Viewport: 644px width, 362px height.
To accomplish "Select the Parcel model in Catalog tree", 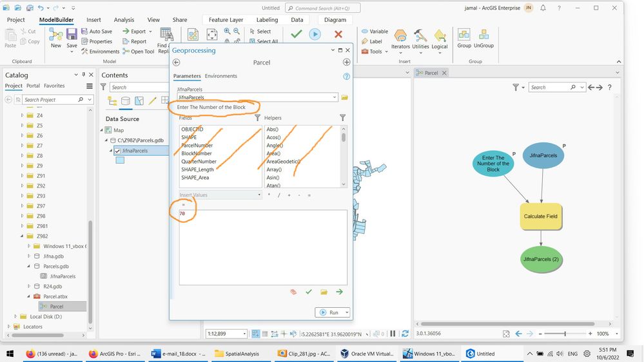I will point(57,306).
